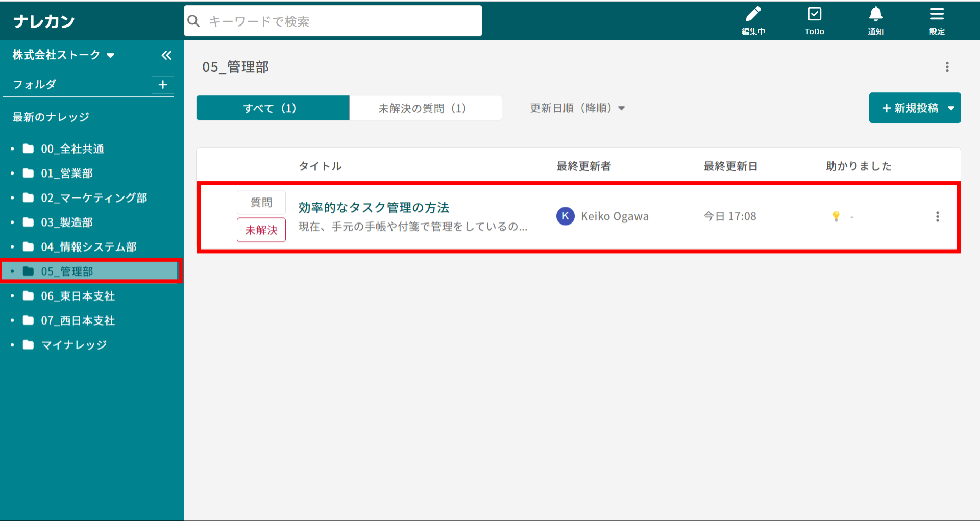Select the マイナレッジ folder
The height and width of the screenshot is (521, 980).
73,345
